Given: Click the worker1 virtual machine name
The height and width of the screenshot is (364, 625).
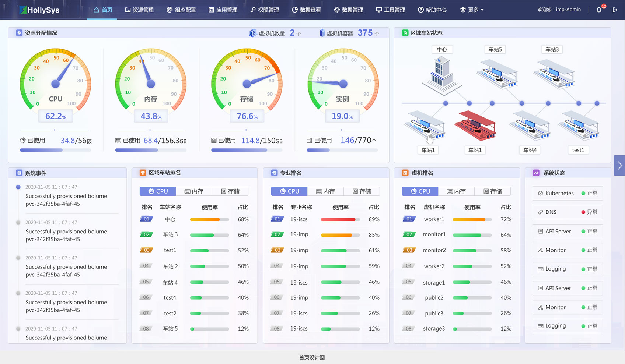Looking at the screenshot, I should 434,219.
